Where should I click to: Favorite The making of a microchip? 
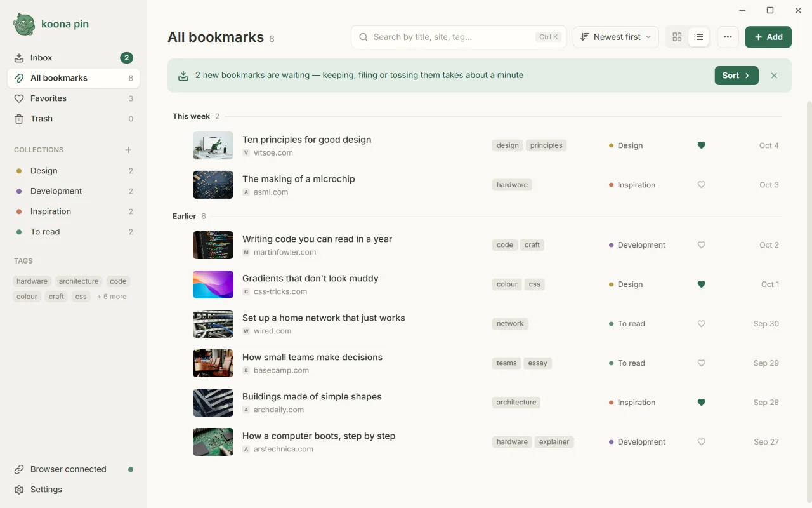pyautogui.click(x=701, y=185)
